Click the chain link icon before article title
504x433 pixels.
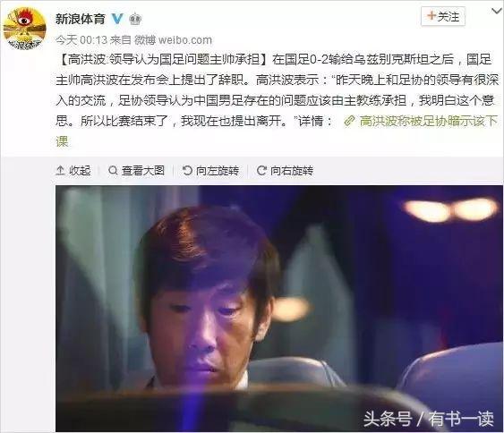(349, 121)
